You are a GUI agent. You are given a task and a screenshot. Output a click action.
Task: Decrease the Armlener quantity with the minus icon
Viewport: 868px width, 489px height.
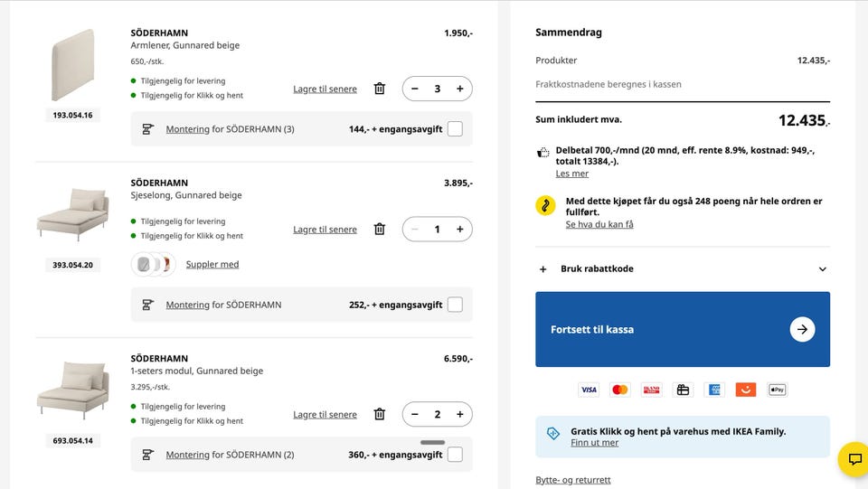click(x=415, y=89)
